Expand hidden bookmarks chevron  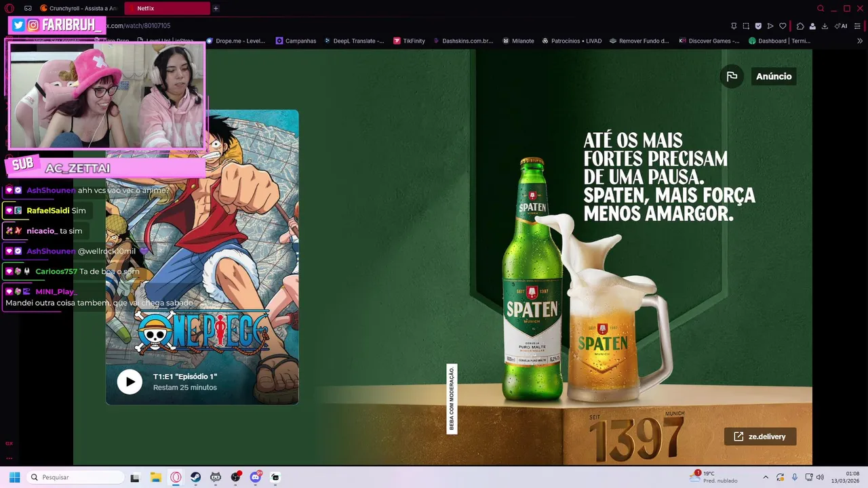(861, 41)
